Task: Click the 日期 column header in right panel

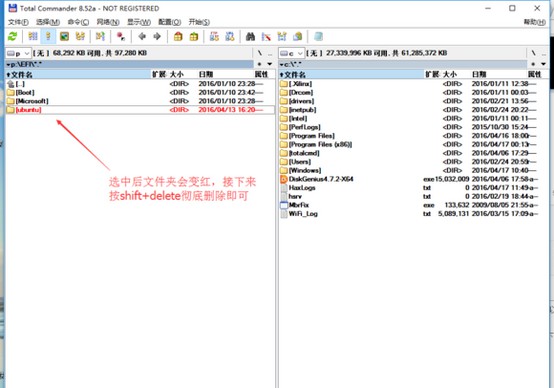Action: click(x=479, y=74)
